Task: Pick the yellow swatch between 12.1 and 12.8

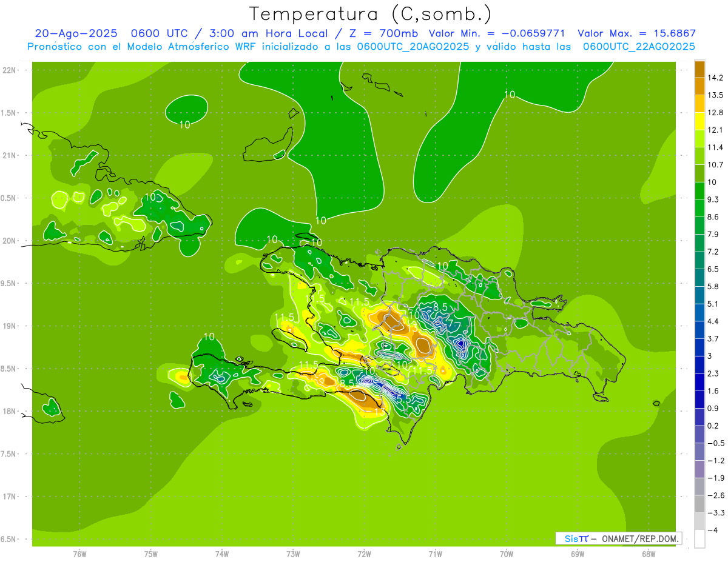Action: click(x=699, y=121)
